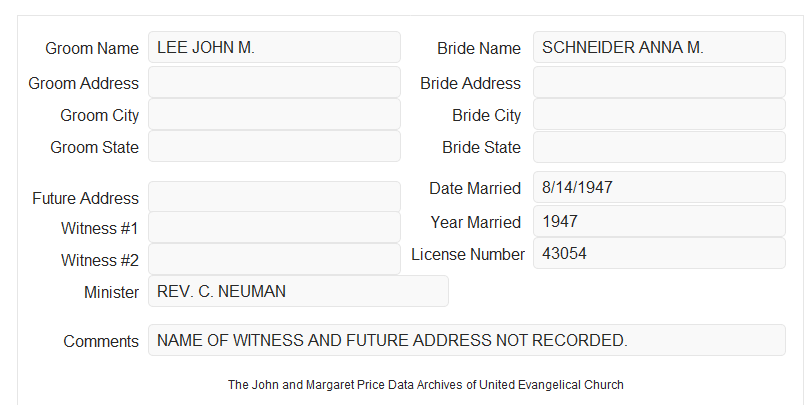
Task: Click the Bride City input box
Action: [x=659, y=114]
